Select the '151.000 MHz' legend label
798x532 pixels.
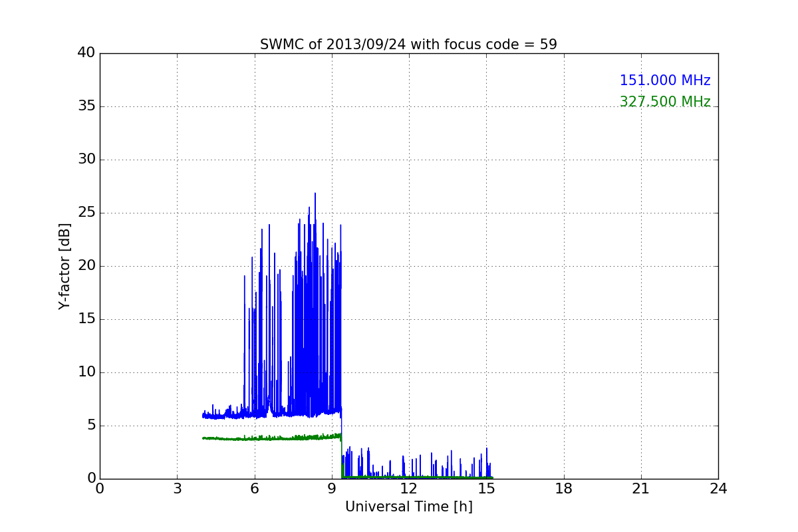pos(665,80)
